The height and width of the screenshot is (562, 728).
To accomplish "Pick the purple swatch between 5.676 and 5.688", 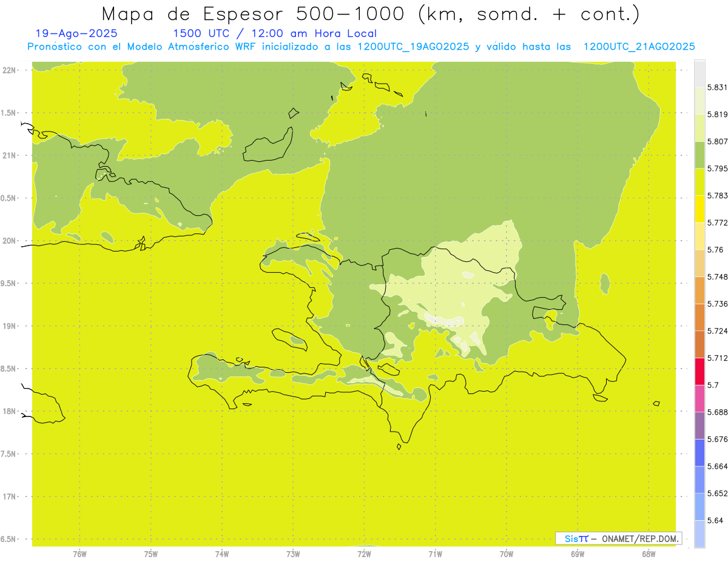I will tap(699, 426).
